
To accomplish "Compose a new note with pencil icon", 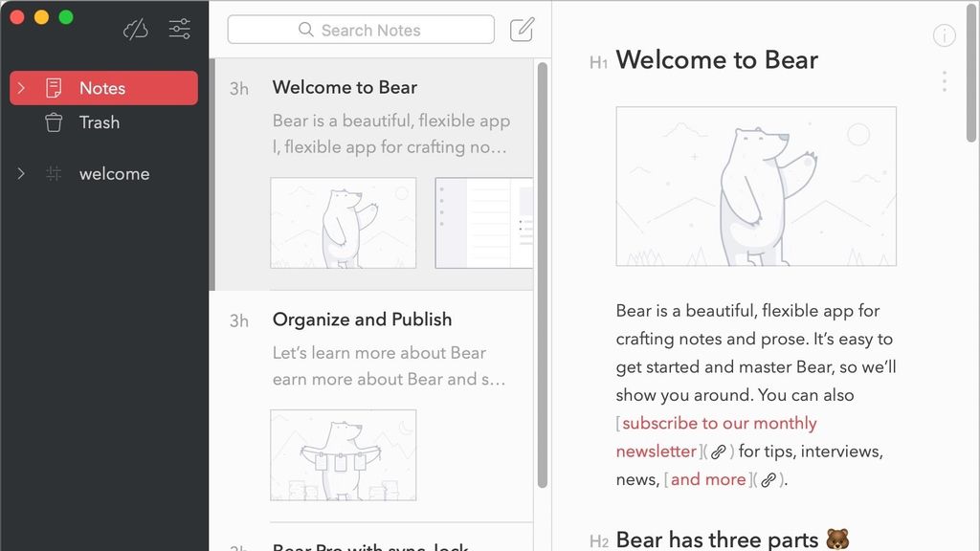I will tap(521, 30).
